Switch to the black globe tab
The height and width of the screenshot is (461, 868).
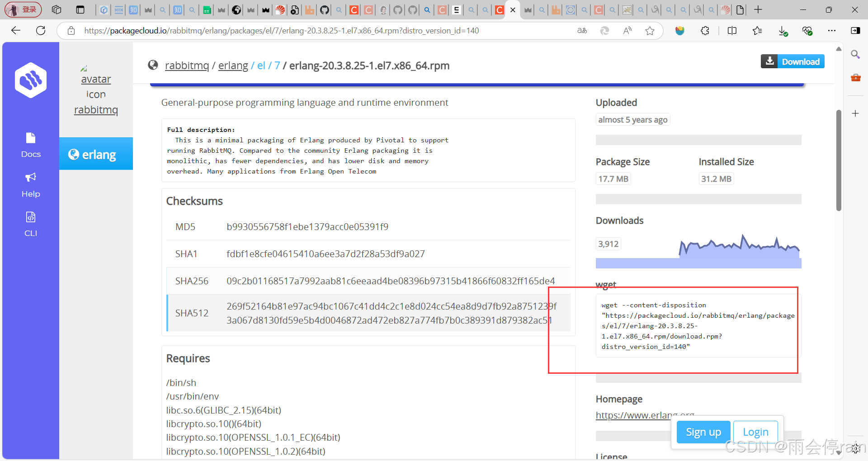coord(236,9)
